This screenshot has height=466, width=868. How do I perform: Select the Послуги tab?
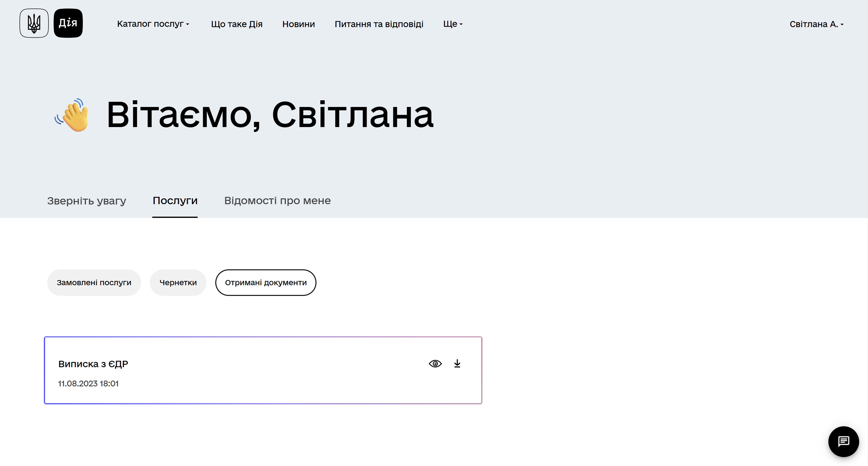click(175, 201)
